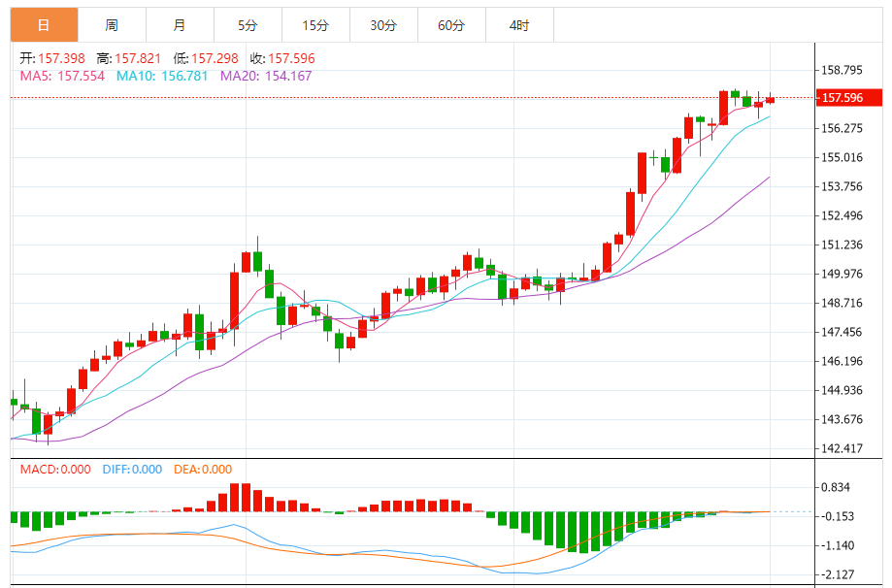This screenshot has width=892, height=588.
Task: Click the MA5: 157.554 indicator label
Action: coord(62,77)
